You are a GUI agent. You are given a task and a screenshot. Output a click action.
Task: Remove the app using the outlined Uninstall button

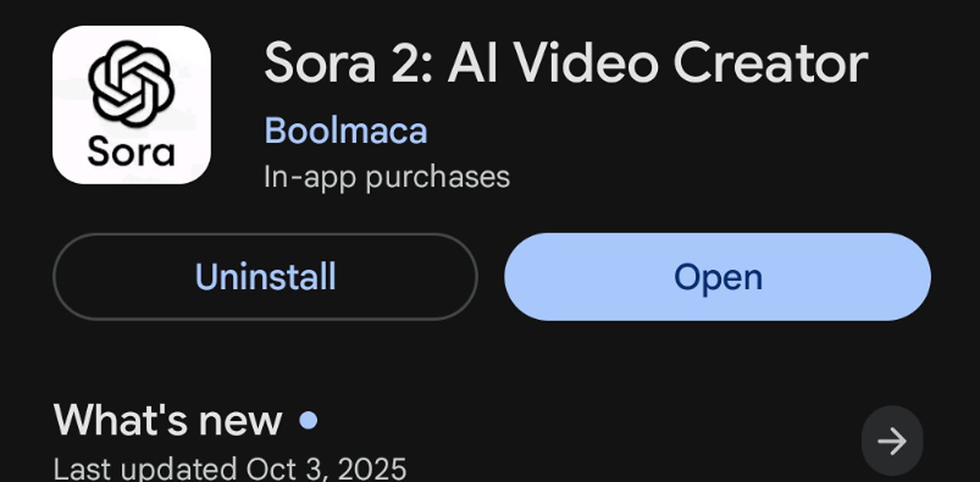[265, 277]
